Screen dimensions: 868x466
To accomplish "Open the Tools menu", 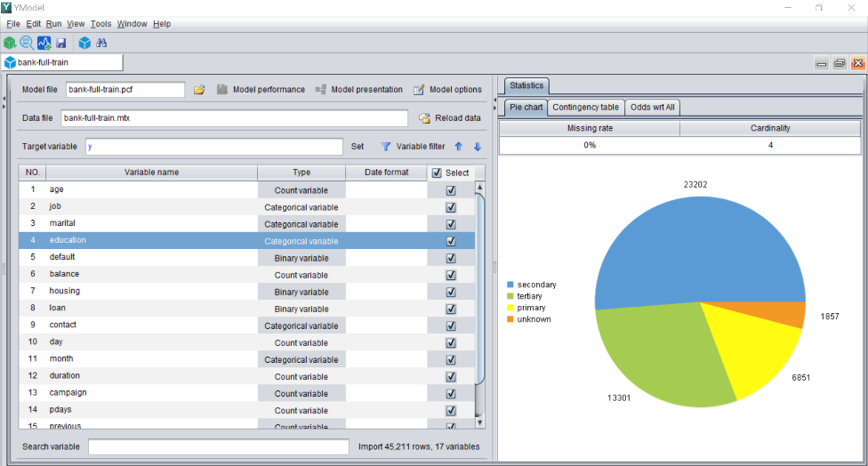I will 100,24.
